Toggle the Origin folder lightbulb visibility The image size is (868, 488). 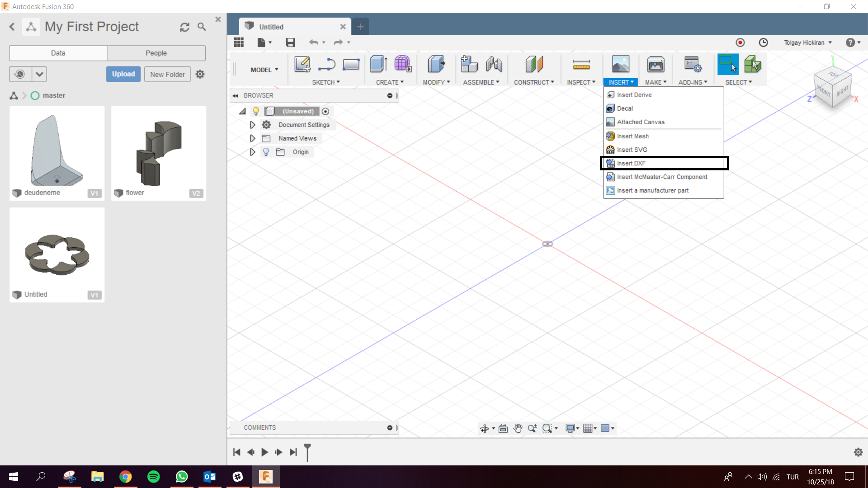pyautogui.click(x=266, y=152)
